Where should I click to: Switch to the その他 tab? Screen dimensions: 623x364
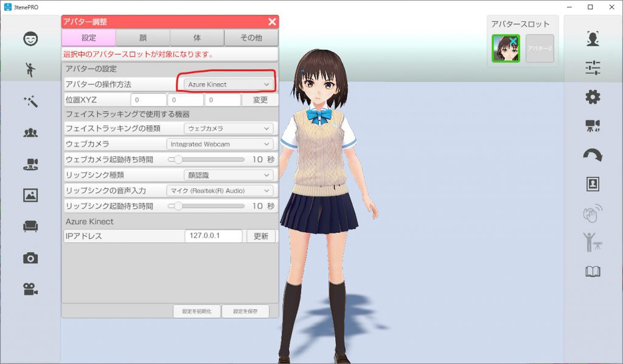pyautogui.click(x=251, y=38)
